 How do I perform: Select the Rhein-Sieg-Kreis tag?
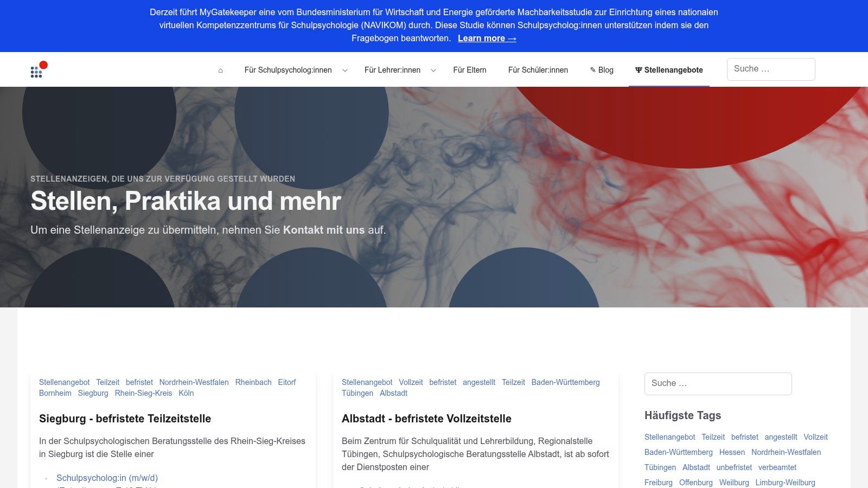(143, 393)
